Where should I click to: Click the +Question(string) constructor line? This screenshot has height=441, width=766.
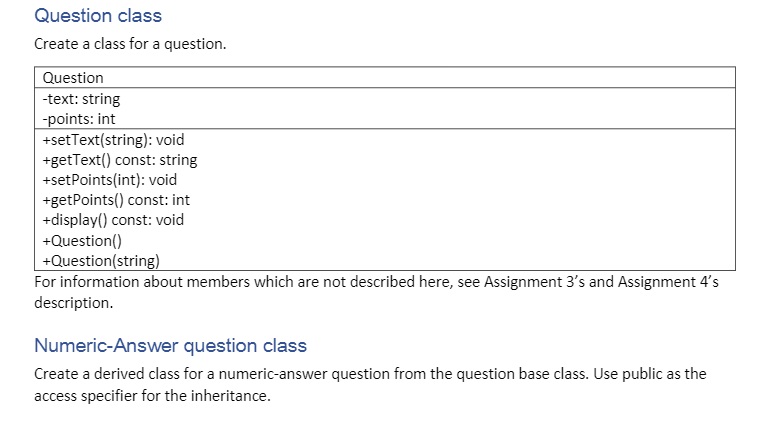pyautogui.click(x=101, y=261)
